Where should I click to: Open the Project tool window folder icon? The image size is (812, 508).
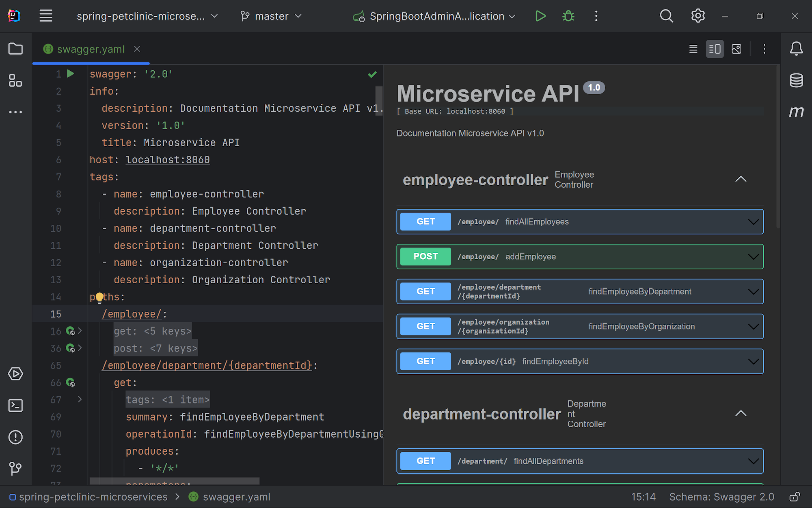tap(15, 49)
